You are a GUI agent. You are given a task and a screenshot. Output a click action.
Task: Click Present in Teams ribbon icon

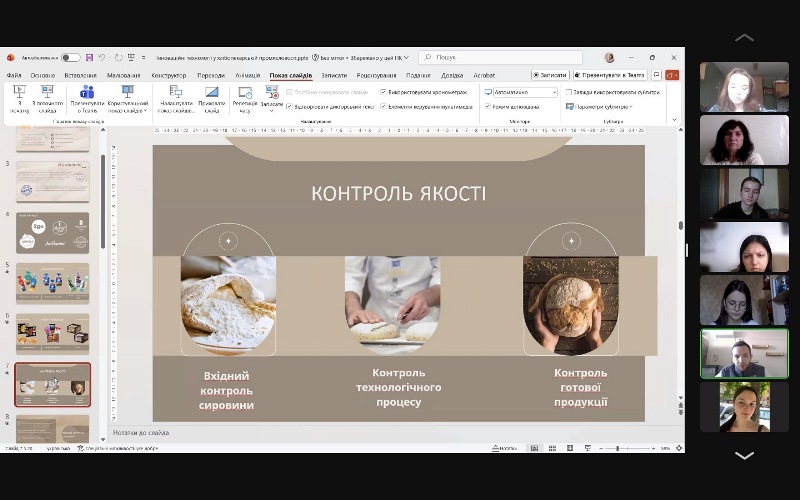(x=87, y=97)
